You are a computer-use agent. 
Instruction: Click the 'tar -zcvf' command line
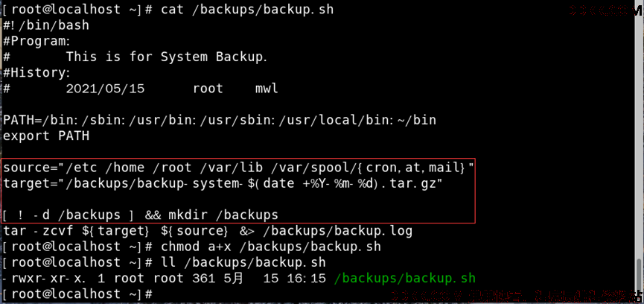208,231
